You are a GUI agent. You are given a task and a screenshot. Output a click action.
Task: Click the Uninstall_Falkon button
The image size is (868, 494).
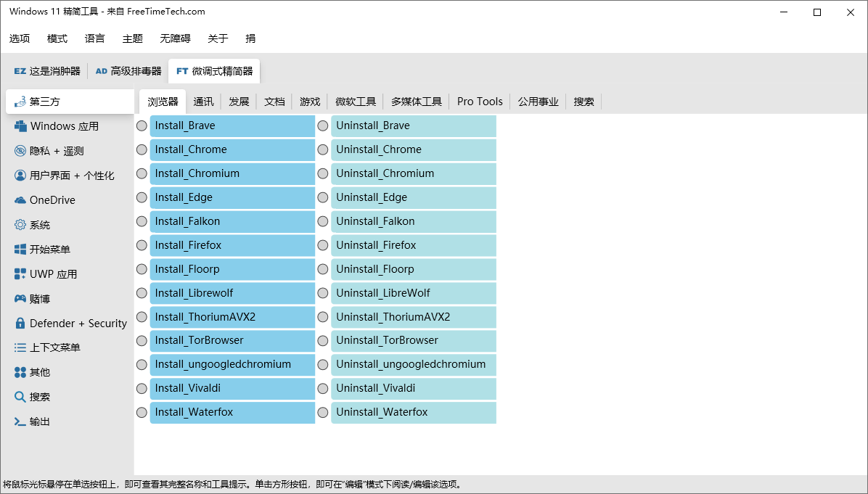(413, 221)
